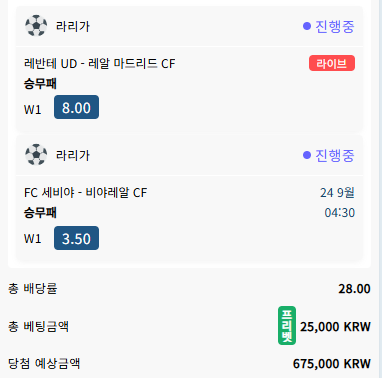Image resolution: width=382 pixels, height=378 pixels.
Task: Open the FC 세비야 - 비야레알 CF match
Action: [x=85, y=192]
